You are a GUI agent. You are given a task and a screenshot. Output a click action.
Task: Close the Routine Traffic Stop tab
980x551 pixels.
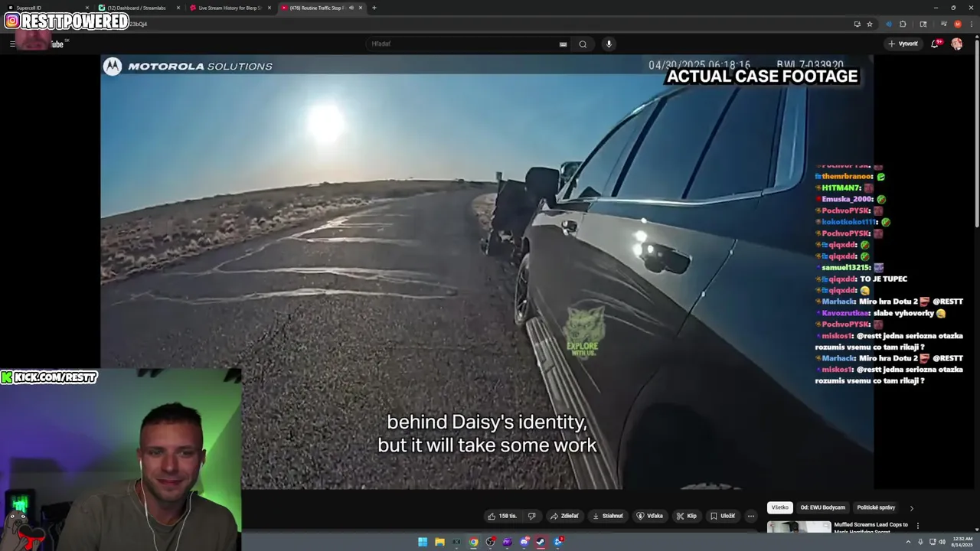pos(361,8)
